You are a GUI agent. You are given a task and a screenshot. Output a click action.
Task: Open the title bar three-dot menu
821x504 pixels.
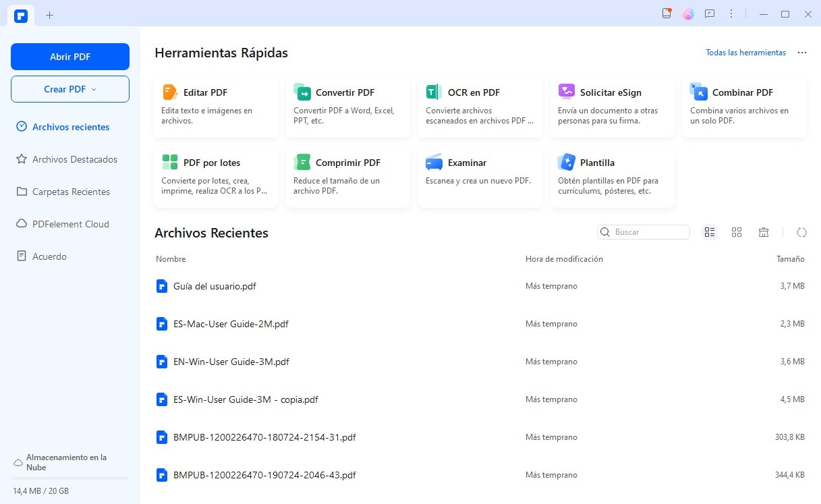pyautogui.click(x=731, y=13)
